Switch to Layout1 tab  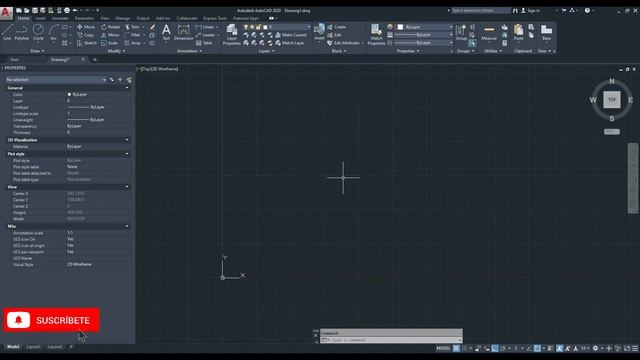pyautogui.click(x=33, y=347)
